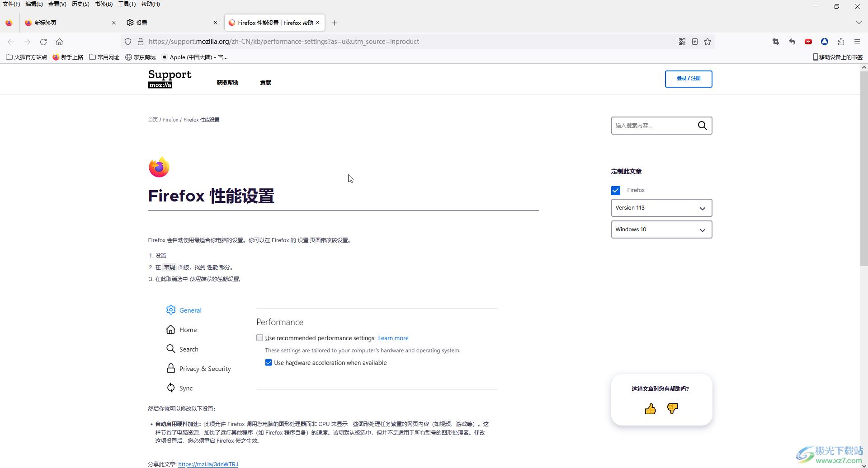868x468 pixels.
Task: Close the 新标签页 tab
Action: [114, 23]
